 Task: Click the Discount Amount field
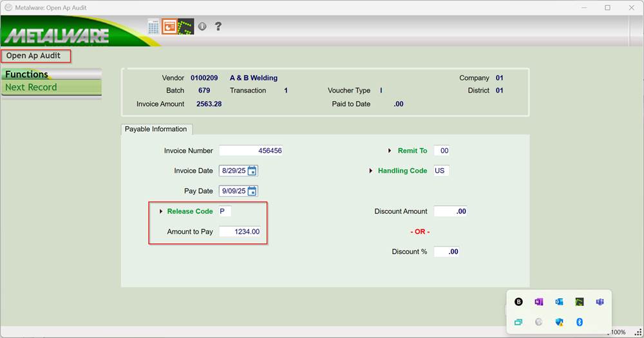[451, 212]
